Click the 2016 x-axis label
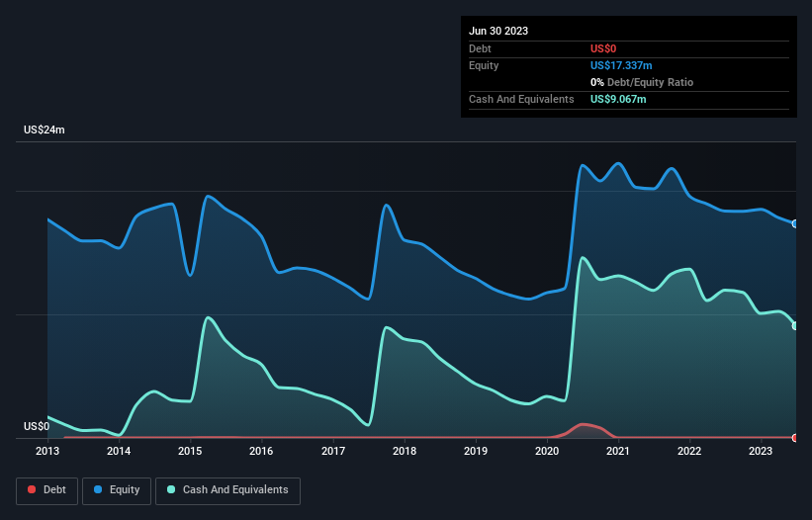The width and height of the screenshot is (812, 520). click(x=261, y=451)
